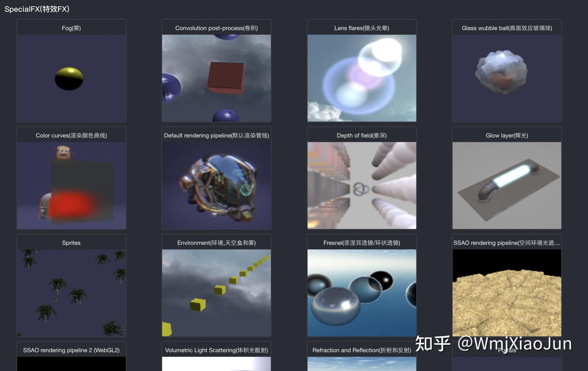The width and height of the screenshot is (588, 371).
Task: Open the Default rendering pipeline demo
Action: (216, 185)
